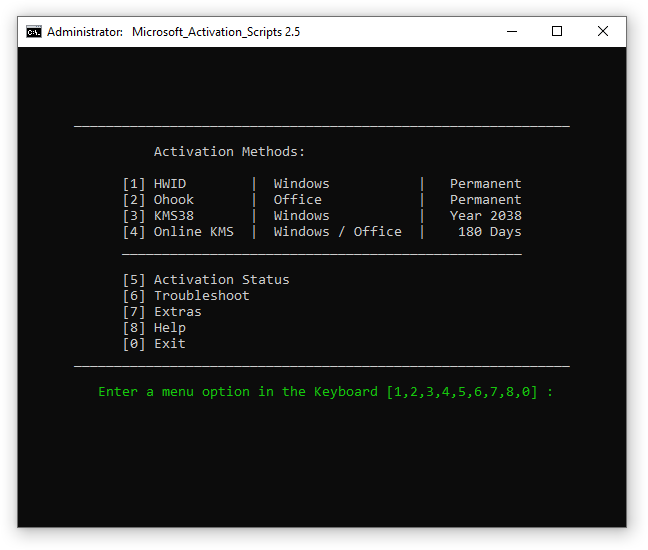This screenshot has width=648, height=550.
Task: Click the [0] Exit entry
Action: [154, 344]
